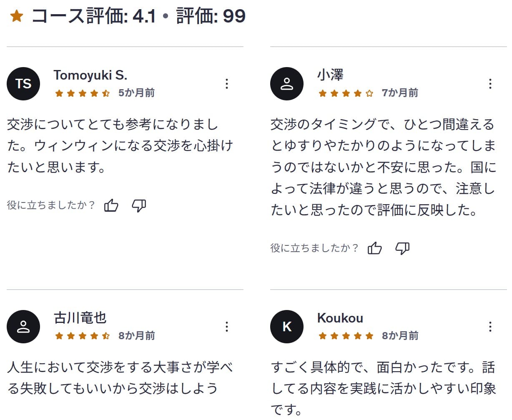Open Koukou's review kebab menu
Viewport: 512px width, 420px height.
[490, 327]
